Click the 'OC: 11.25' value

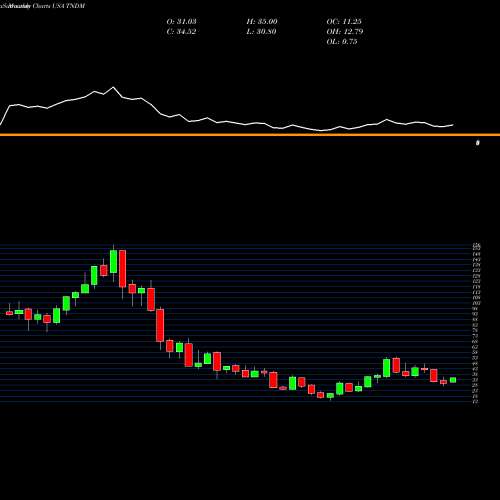pos(344,22)
